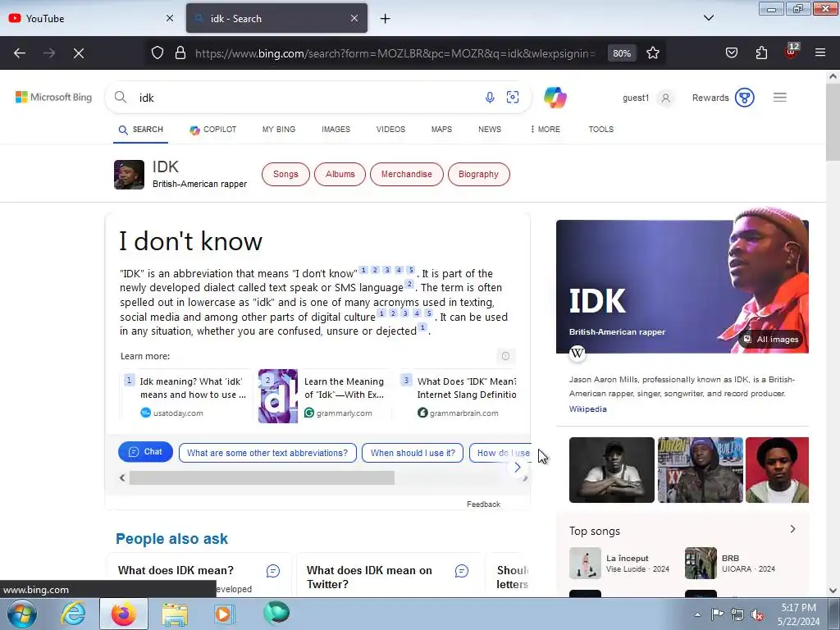Click the guest1 account avatar
The height and width of the screenshot is (630, 840).
click(666, 98)
